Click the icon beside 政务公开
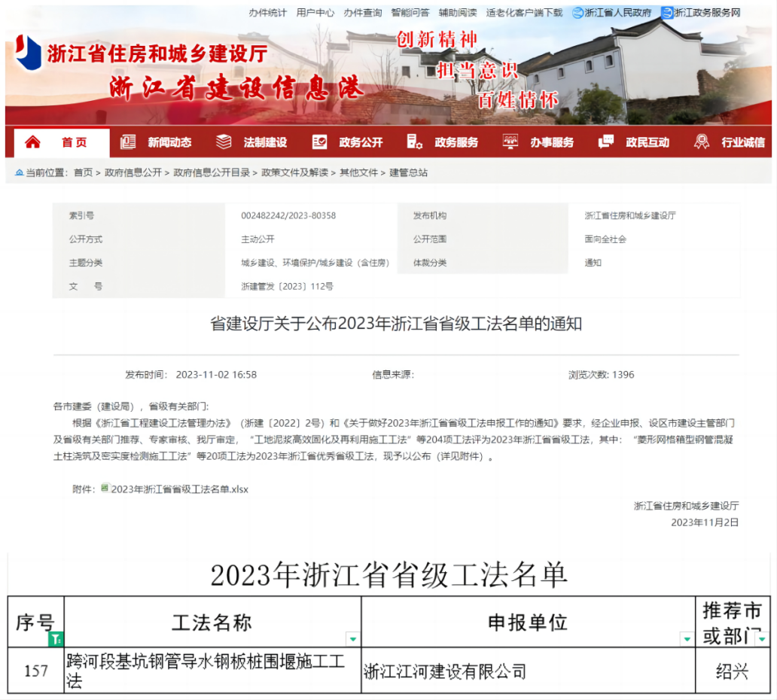The width and height of the screenshot is (777, 700). 320,142
